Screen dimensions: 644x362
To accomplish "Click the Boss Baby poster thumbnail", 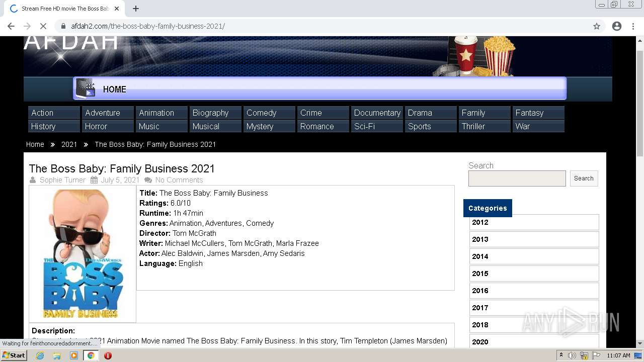I will click(83, 254).
